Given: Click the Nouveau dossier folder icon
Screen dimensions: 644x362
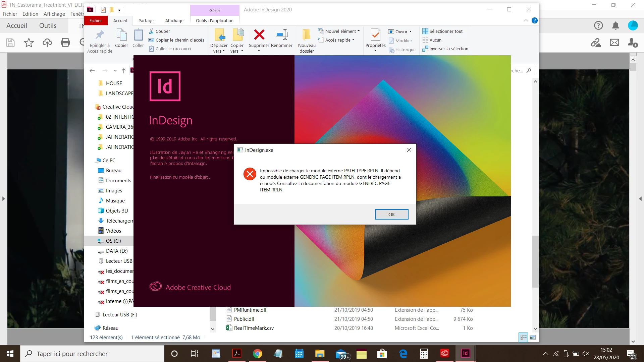Looking at the screenshot, I should [x=307, y=35].
